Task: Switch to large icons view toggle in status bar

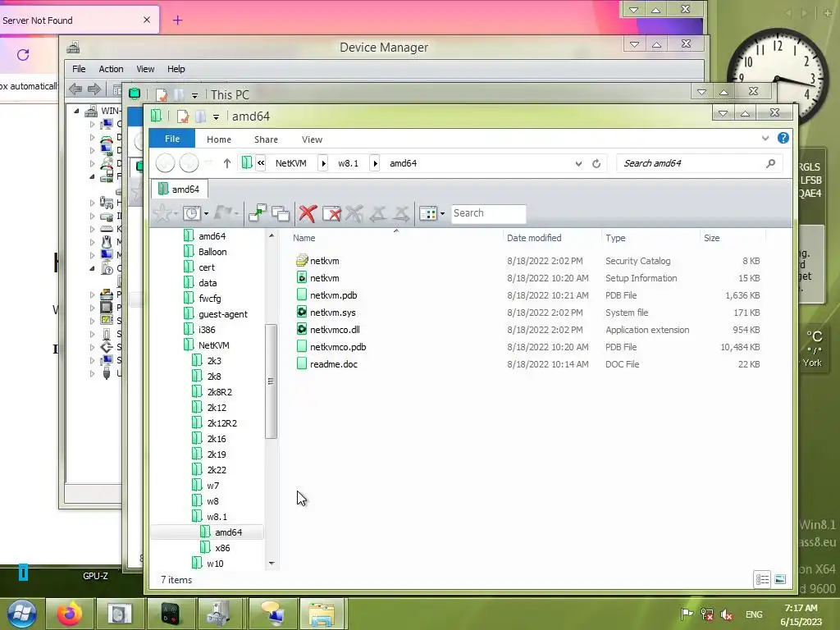Action: point(780,579)
